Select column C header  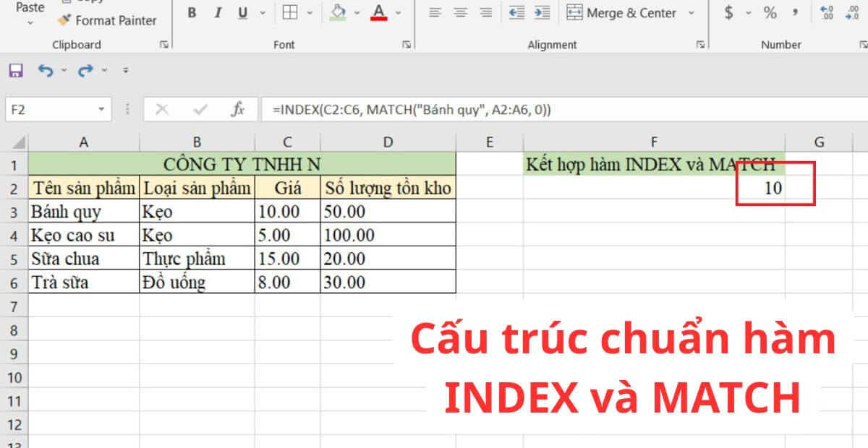288,142
